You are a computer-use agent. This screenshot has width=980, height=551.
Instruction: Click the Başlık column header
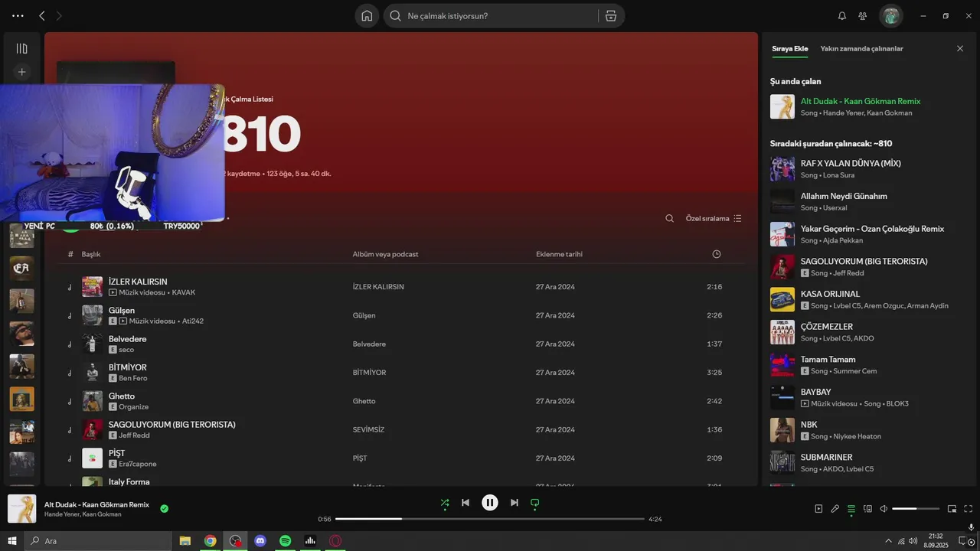click(91, 254)
